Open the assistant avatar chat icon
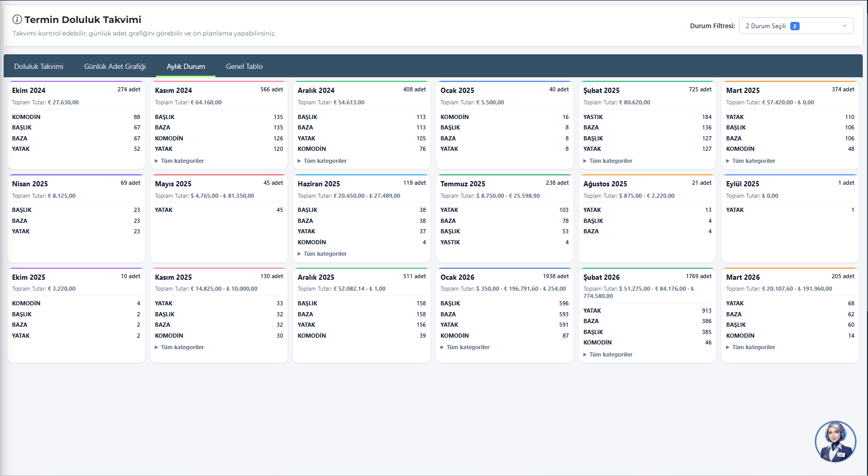 coord(835,442)
